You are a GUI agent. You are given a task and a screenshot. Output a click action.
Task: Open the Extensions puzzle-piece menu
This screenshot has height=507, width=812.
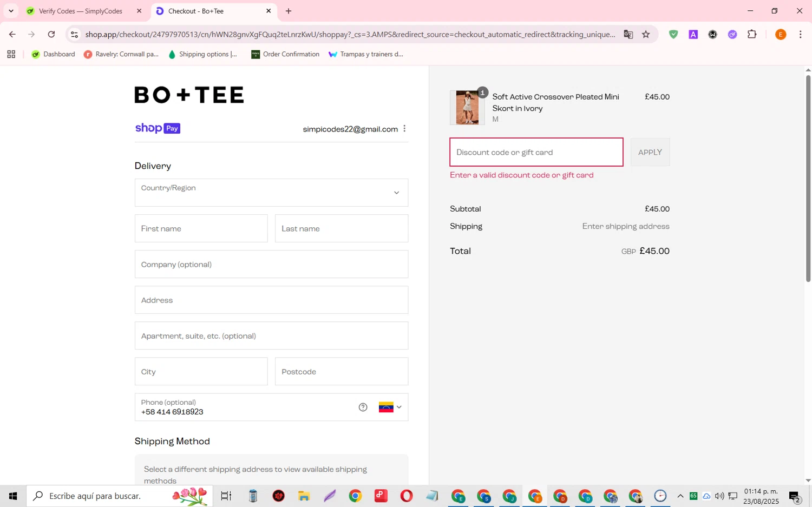click(x=752, y=34)
